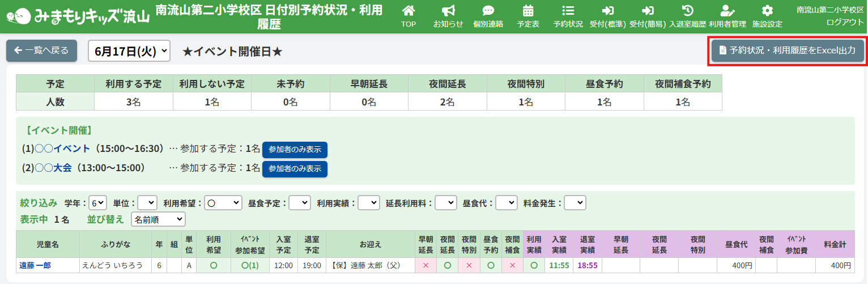Show participants only for ○○イベント
Screen dimensions: 868x284
tap(295, 150)
